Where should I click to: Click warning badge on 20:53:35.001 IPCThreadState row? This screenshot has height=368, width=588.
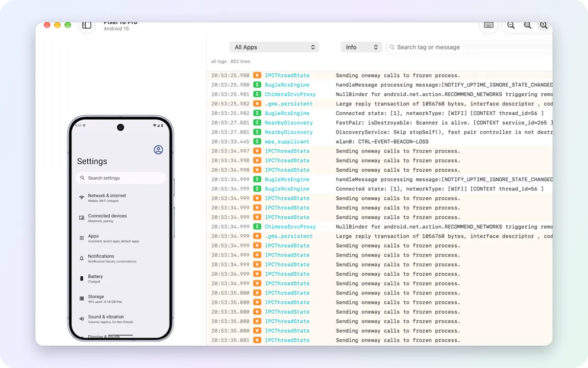[x=257, y=340]
